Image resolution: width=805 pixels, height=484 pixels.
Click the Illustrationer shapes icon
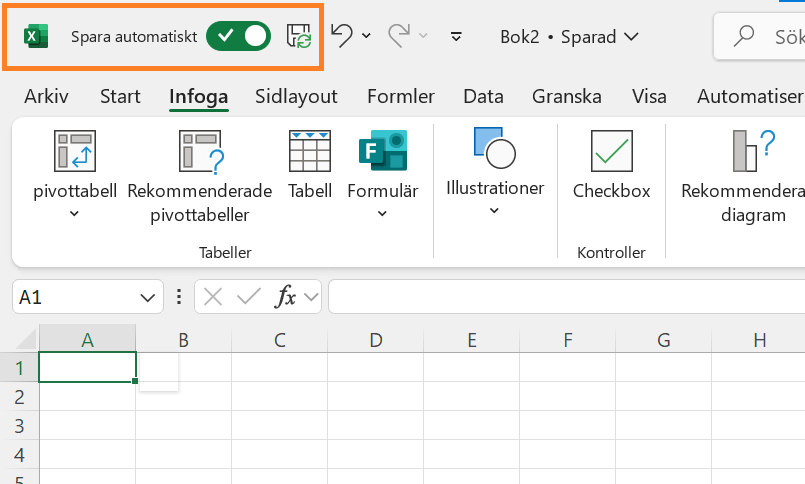[494, 148]
